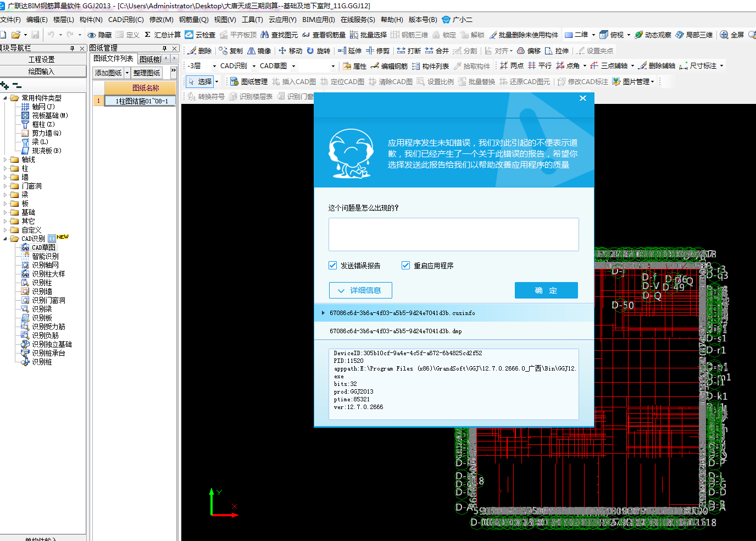Open 俯视 view direction dropdown arrow
This screenshot has width=756, height=541.
coord(629,35)
